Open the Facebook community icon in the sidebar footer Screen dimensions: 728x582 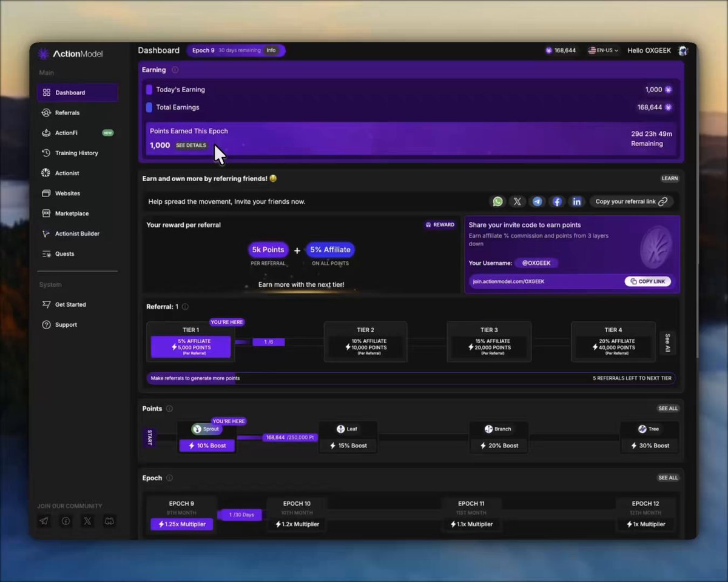(x=66, y=521)
